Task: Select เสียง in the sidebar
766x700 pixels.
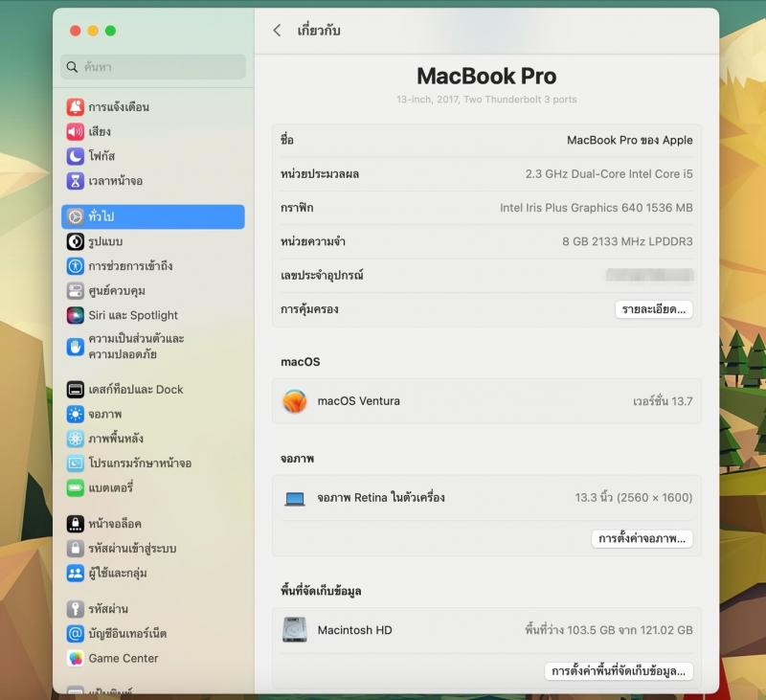Action: click(x=153, y=131)
